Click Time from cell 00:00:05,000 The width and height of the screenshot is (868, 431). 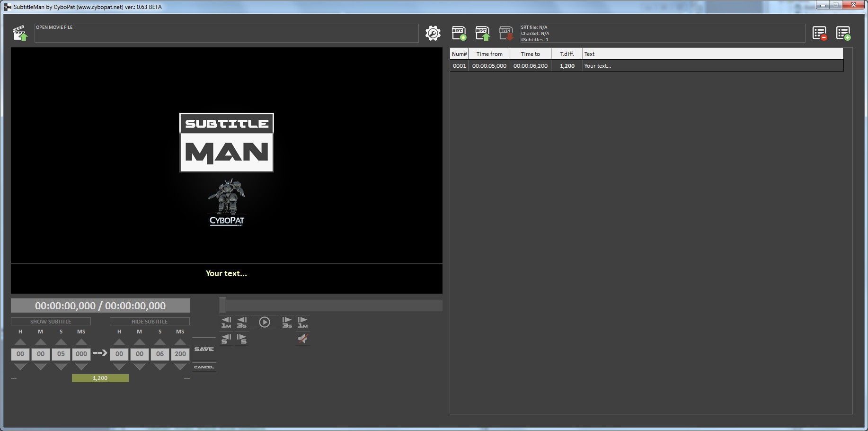(x=489, y=66)
